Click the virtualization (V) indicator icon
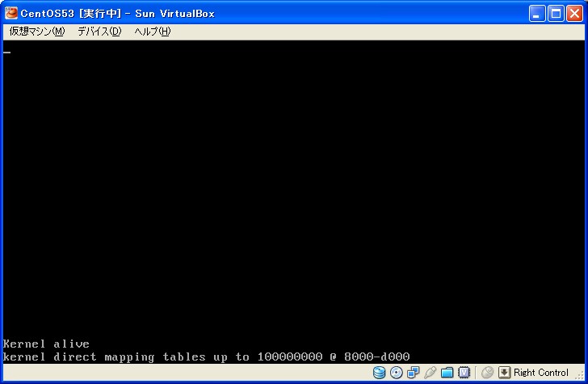This screenshot has height=384, width=588. tap(464, 373)
